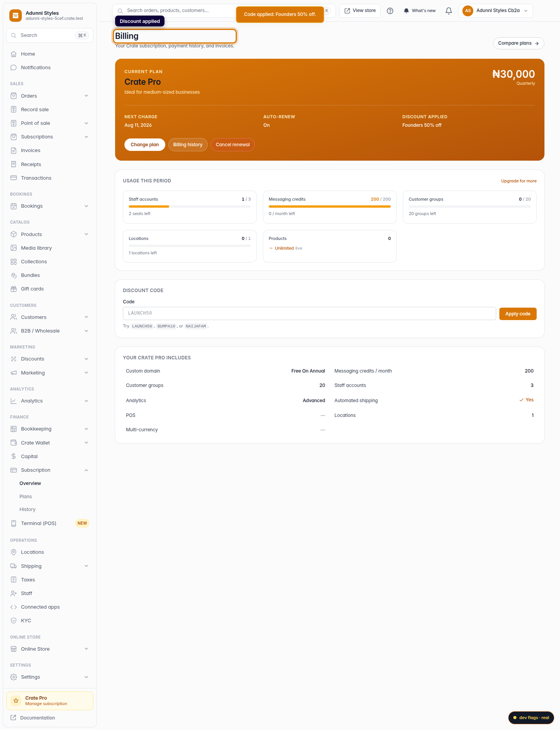Click the Gift cards icon
Viewport: 560px width, 730px height.
click(x=14, y=289)
